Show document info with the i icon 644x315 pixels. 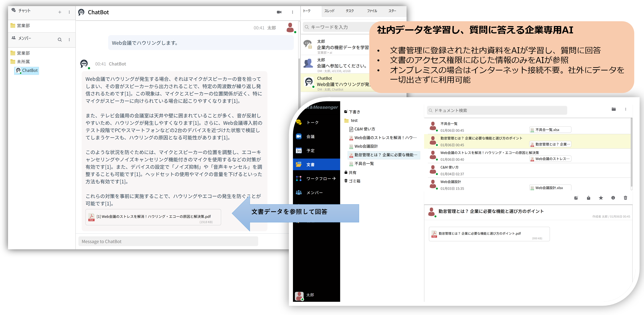point(613,198)
